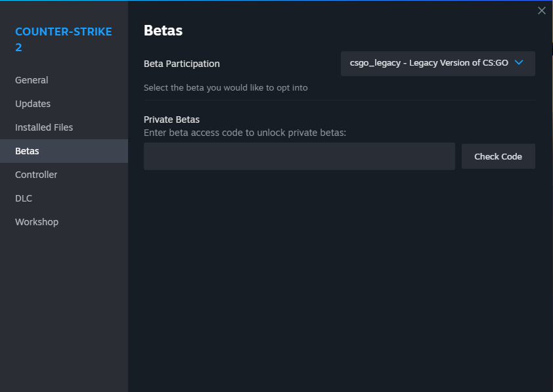Click 'Select the beta you would like to opt into'
The height and width of the screenshot is (392, 553).
226,88
